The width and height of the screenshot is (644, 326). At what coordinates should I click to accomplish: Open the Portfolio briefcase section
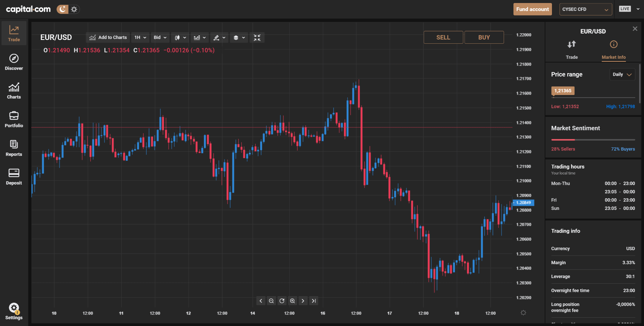(14, 119)
